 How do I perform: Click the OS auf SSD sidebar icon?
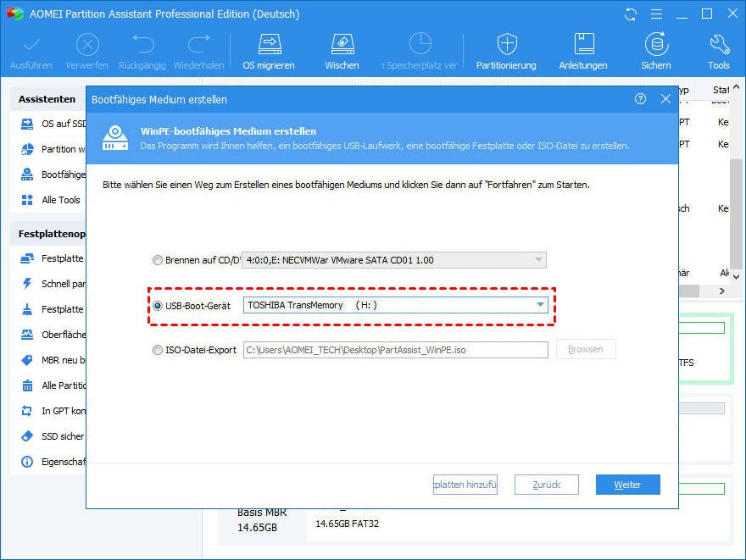(x=28, y=124)
